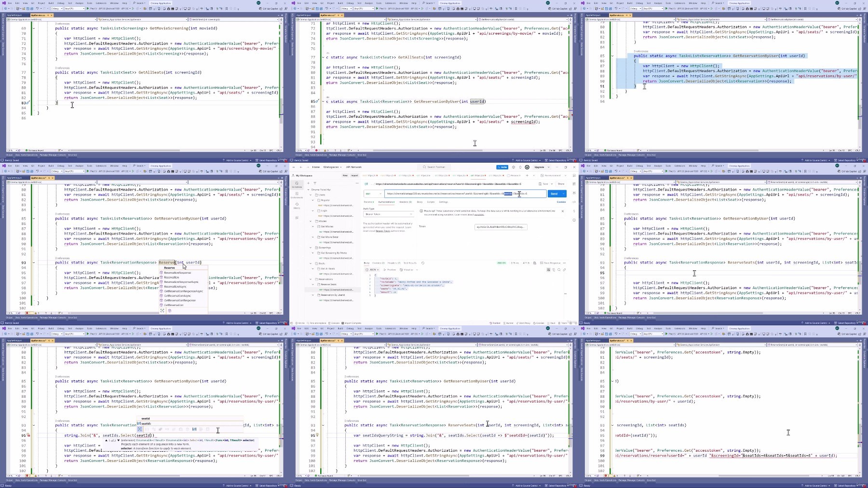Dismiss the Heads up variables notice
This screenshot has height=488, width=868.
point(562,211)
